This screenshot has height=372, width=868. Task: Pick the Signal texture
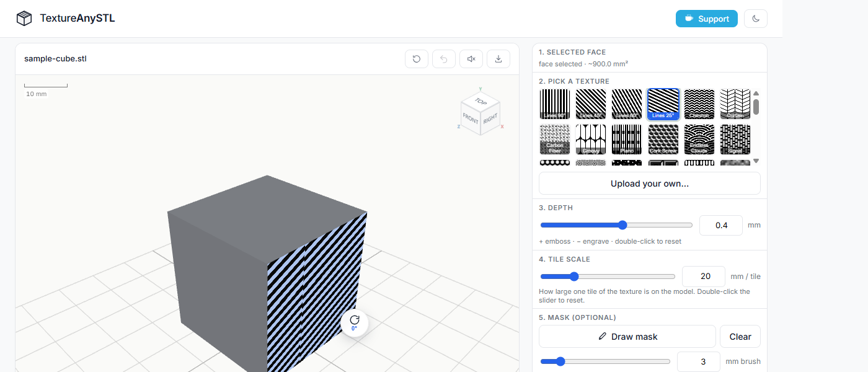[x=735, y=139]
